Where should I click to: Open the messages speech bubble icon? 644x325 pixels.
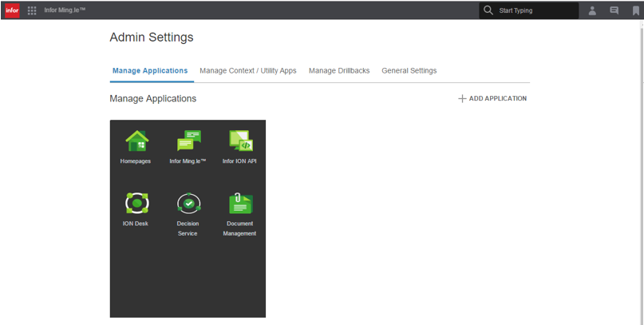click(x=614, y=10)
